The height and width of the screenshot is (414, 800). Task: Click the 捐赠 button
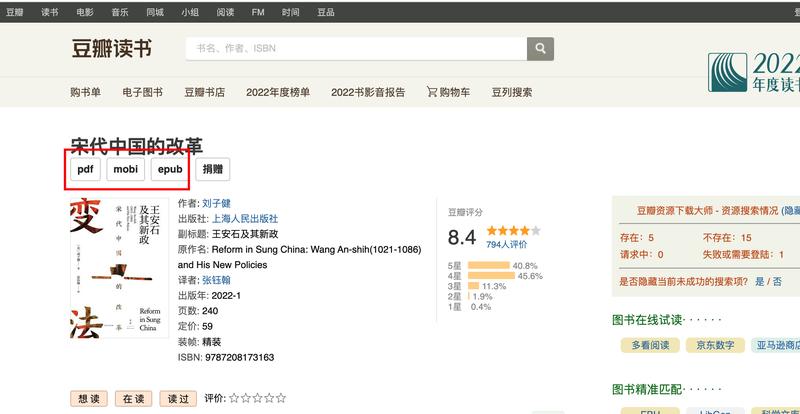pyautogui.click(x=213, y=169)
